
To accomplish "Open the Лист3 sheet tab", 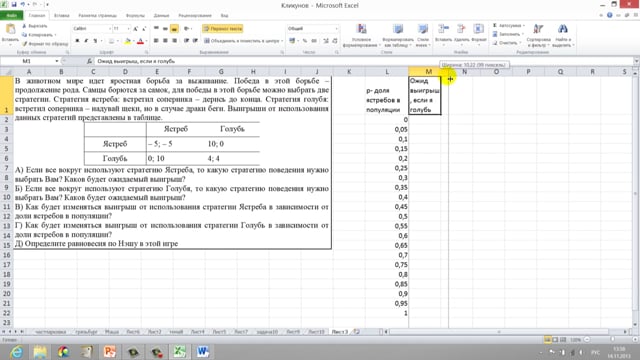I will click(340, 332).
